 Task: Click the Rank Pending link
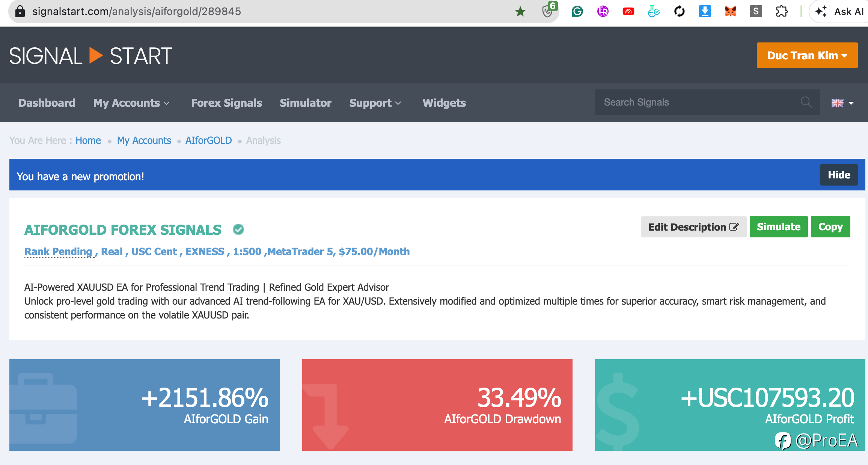pyautogui.click(x=58, y=252)
